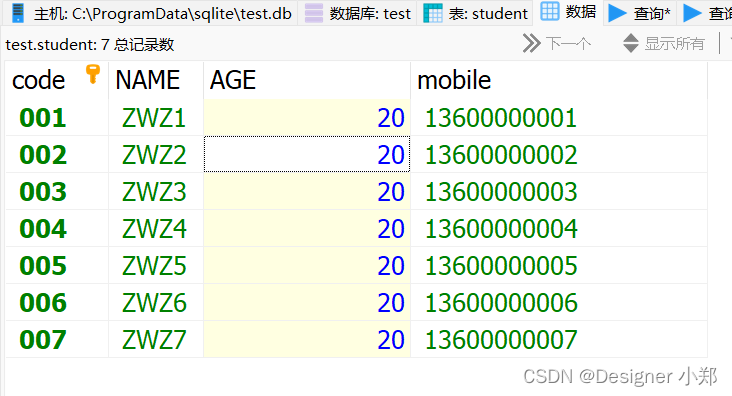Select name cell ZWZ7
Screen dimensions: 732x396
click(156, 339)
